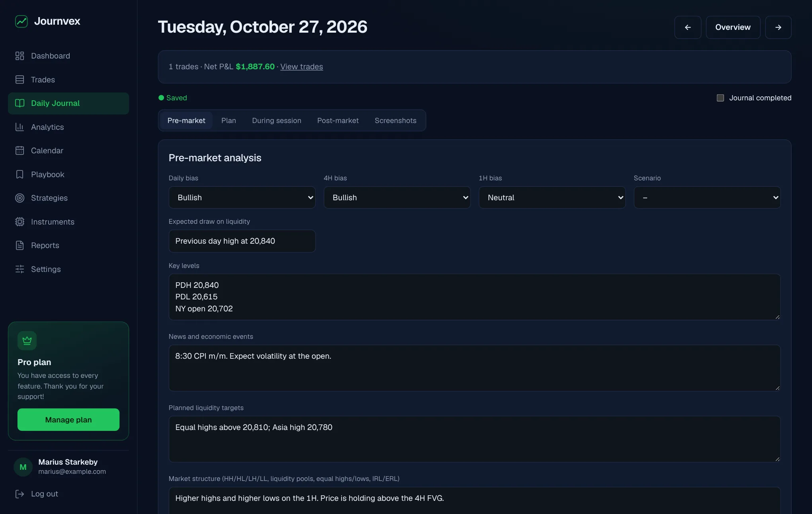Click the Overview button
The image size is (812, 514).
click(x=733, y=27)
